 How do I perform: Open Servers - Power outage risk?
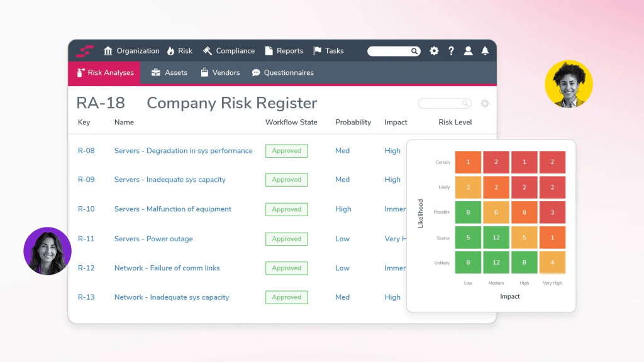(153, 239)
